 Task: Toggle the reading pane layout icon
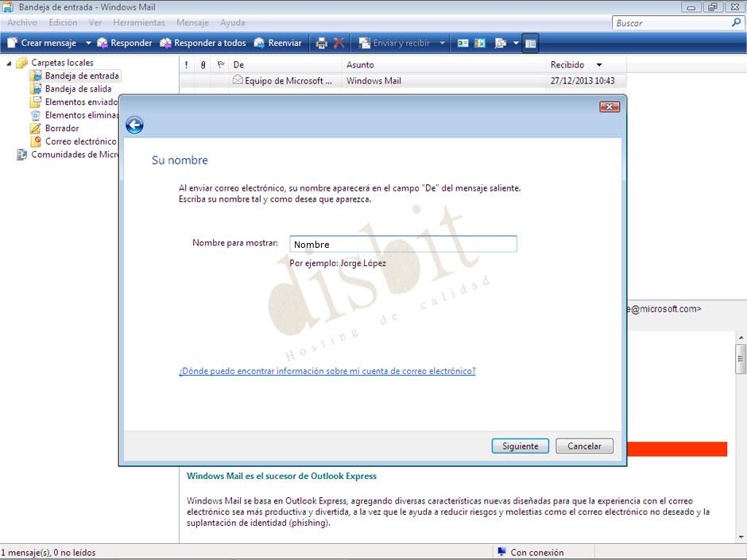click(531, 43)
